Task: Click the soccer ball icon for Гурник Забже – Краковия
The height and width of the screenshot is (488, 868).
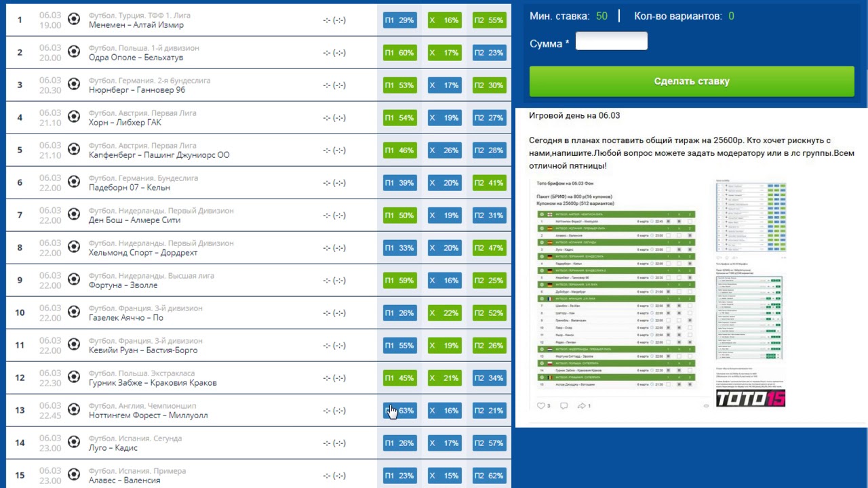Action: 74,377
